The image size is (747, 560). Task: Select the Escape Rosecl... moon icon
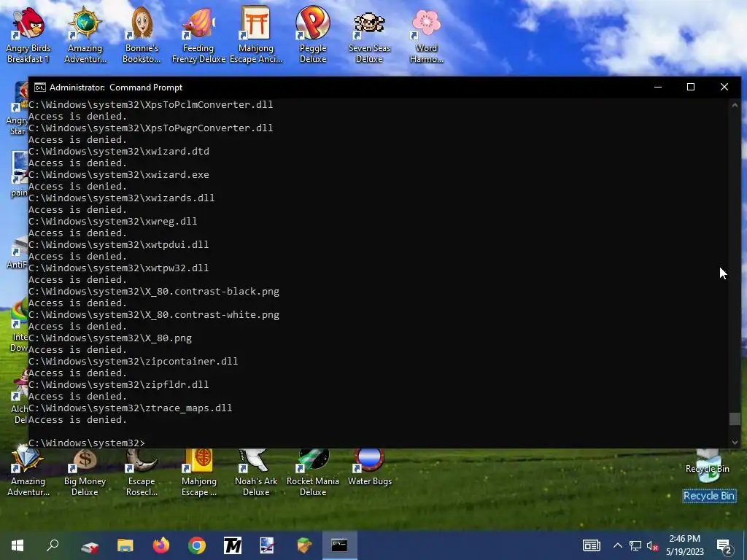click(142, 472)
